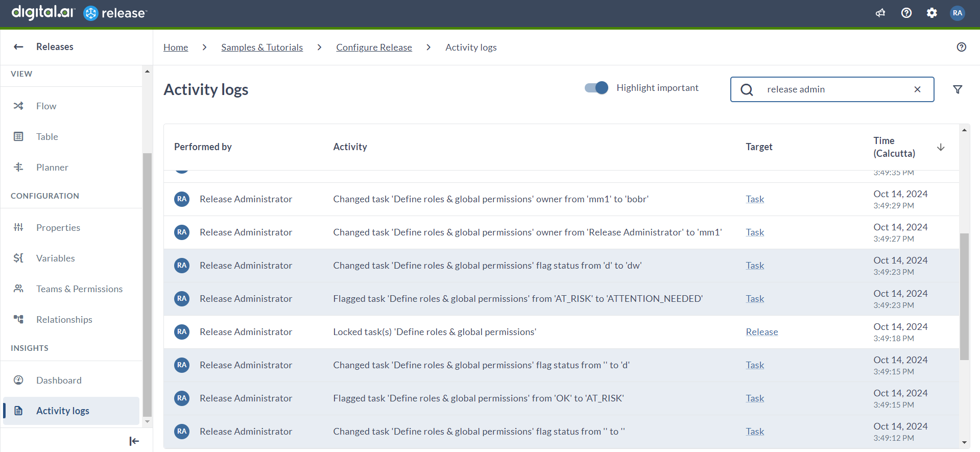Image resolution: width=980 pixels, height=452 pixels.
Task: Click the table scrollbar down arrow
Action: (964, 443)
